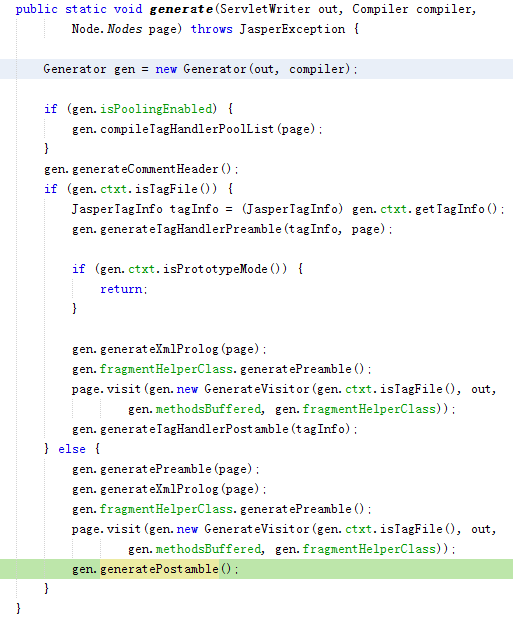
Task: Select the generateTagHandlerPostamble call
Action: (194, 429)
